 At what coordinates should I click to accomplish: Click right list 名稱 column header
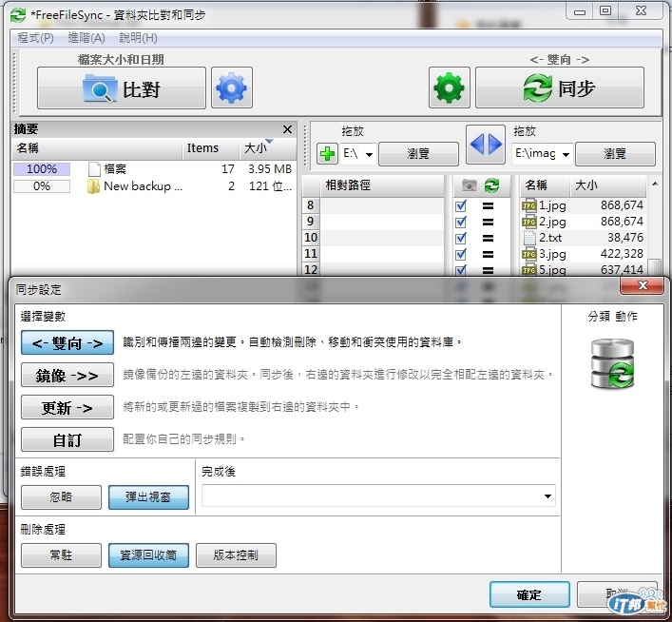(x=546, y=185)
